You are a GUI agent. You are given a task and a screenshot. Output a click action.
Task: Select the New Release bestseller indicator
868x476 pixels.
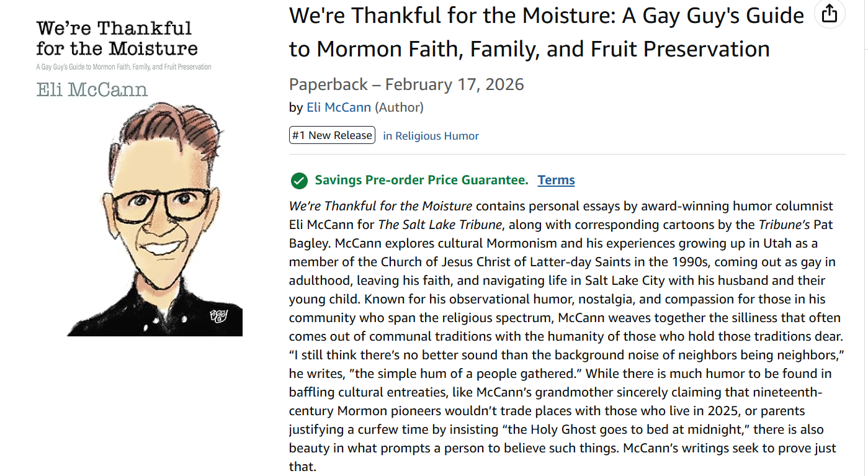[x=332, y=135]
